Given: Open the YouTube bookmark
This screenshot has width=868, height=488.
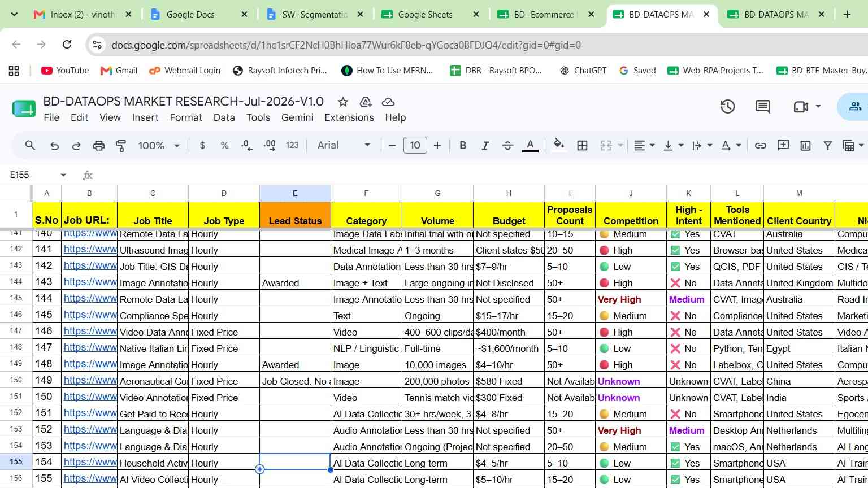Looking at the screenshot, I should pos(65,71).
